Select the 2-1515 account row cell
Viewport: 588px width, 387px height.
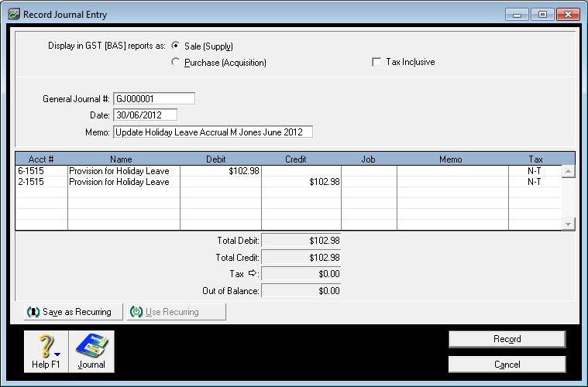click(41, 182)
